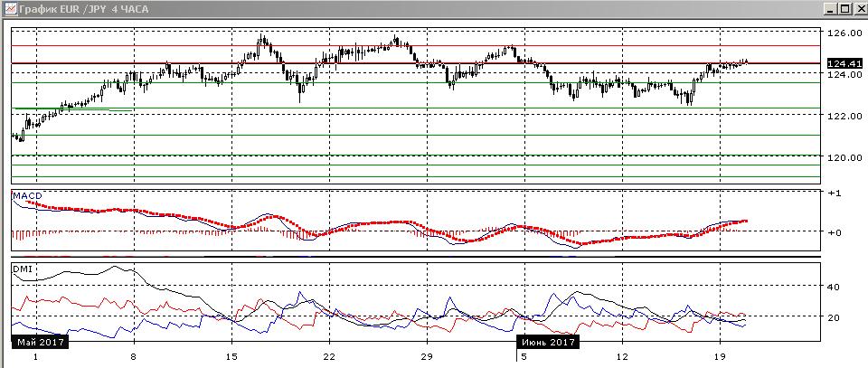Click the DMI indicator label

[x=24, y=269]
